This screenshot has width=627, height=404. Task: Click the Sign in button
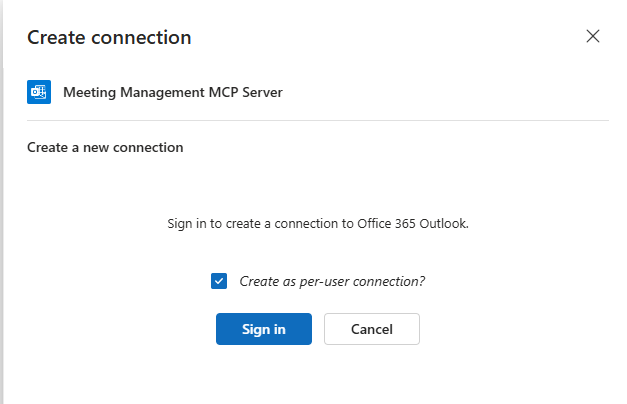264,329
